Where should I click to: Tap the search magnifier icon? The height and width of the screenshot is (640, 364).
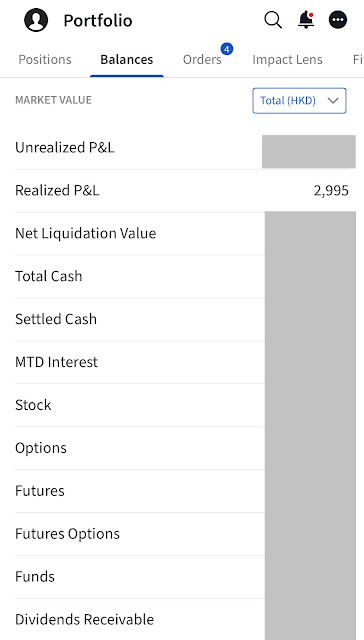point(273,20)
